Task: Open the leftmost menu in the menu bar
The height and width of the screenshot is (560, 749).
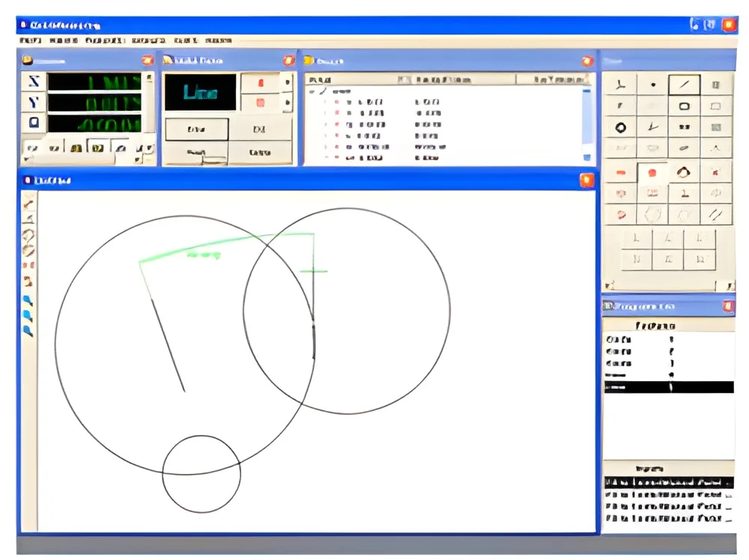Action: pyautogui.click(x=30, y=40)
